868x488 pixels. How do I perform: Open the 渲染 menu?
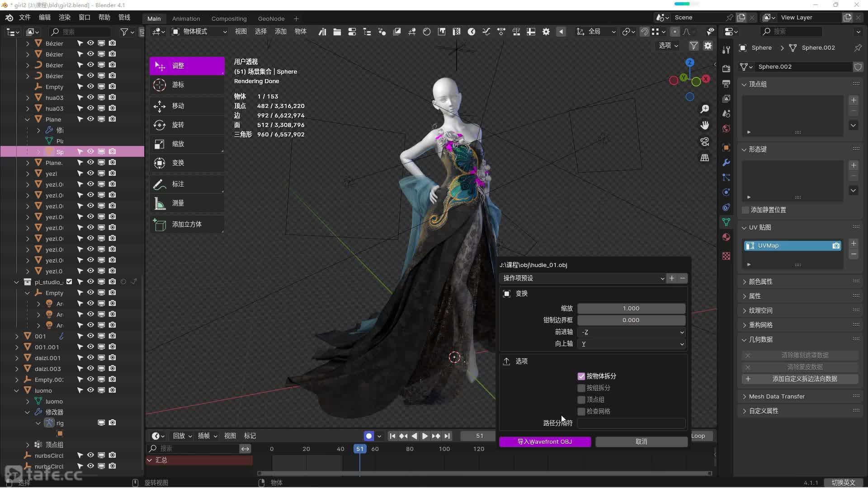click(x=65, y=17)
